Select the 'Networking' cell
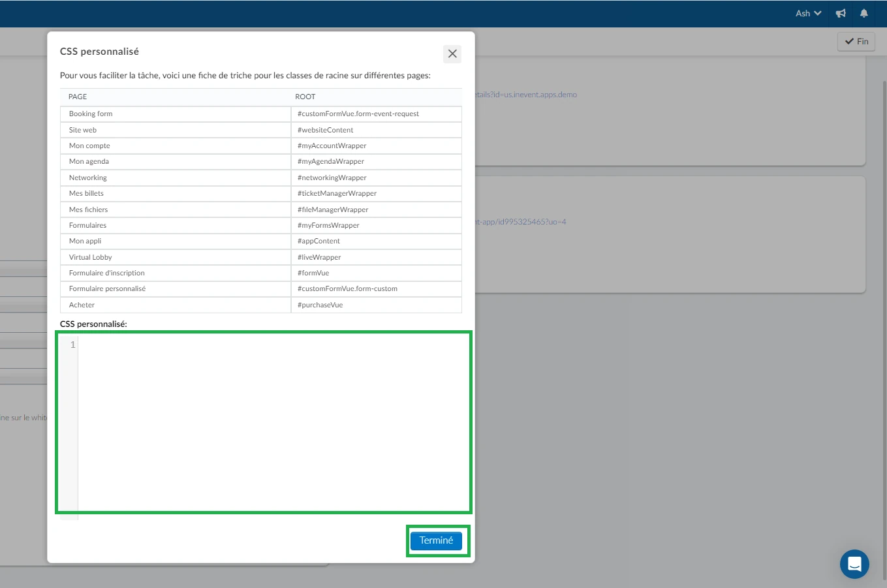 (x=176, y=178)
